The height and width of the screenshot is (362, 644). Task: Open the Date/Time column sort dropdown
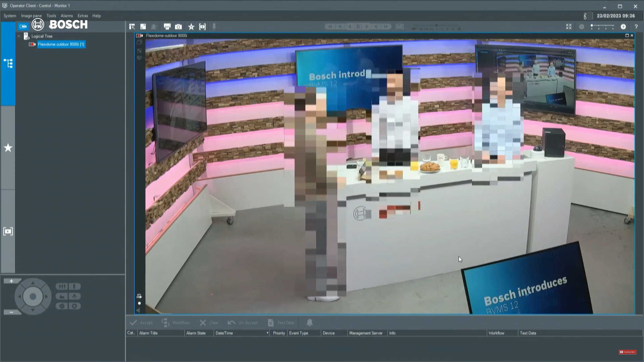[267, 333]
